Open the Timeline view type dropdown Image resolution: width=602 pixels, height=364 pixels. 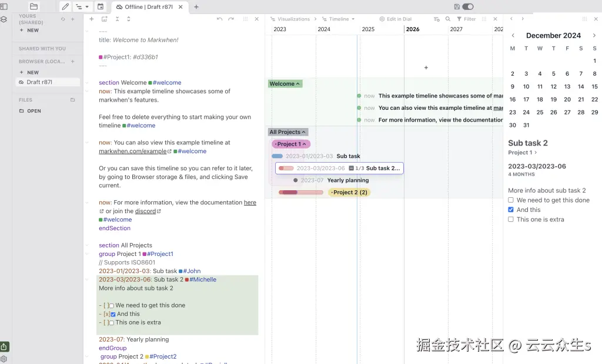pos(338,19)
